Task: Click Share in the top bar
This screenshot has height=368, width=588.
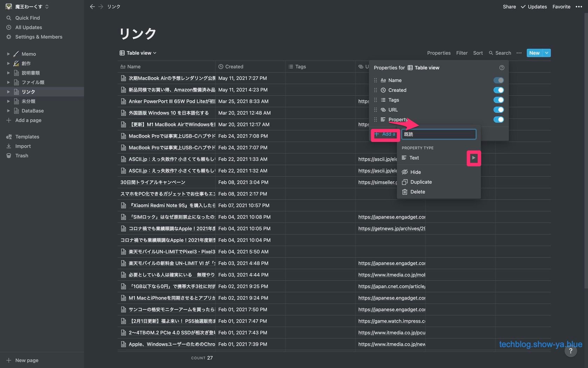Action: click(509, 7)
